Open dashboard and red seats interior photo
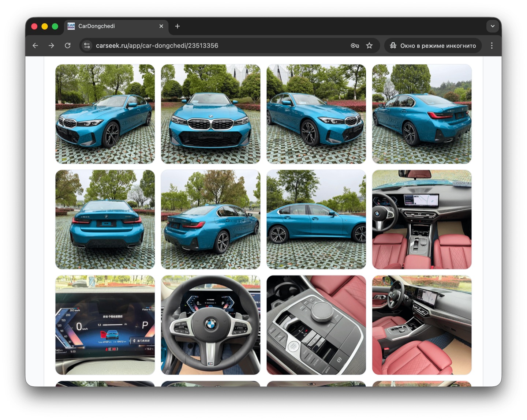Screen dimensions: 527x420 (x=422, y=220)
